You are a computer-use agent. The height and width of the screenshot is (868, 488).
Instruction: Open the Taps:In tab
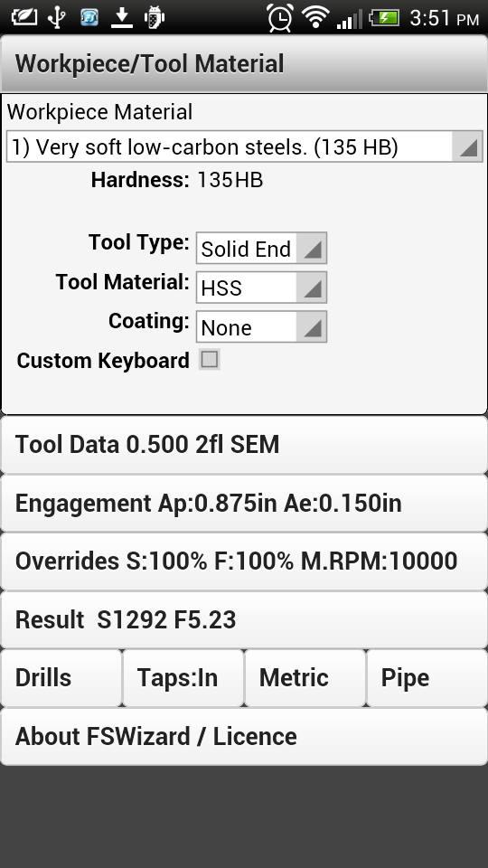point(183,678)
